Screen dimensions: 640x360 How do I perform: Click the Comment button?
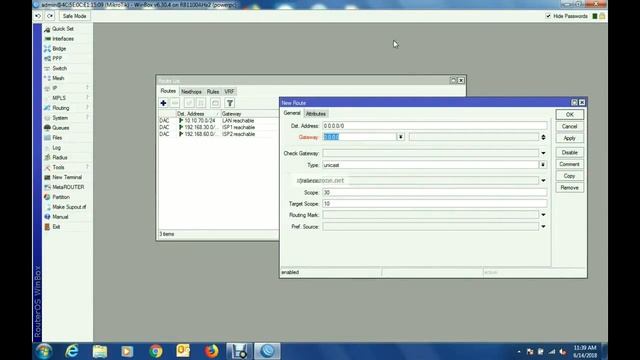click(569, 164)
